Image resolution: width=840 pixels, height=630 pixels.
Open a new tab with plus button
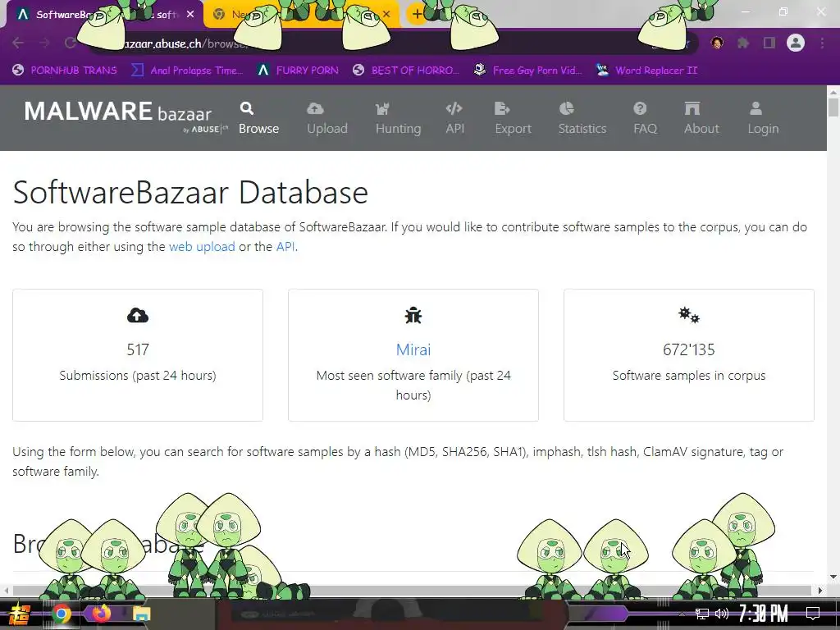point(417,15)
